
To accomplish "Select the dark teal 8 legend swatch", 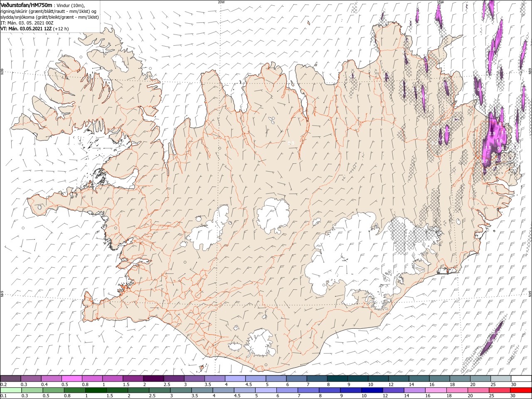I will [x=337, y=379].
